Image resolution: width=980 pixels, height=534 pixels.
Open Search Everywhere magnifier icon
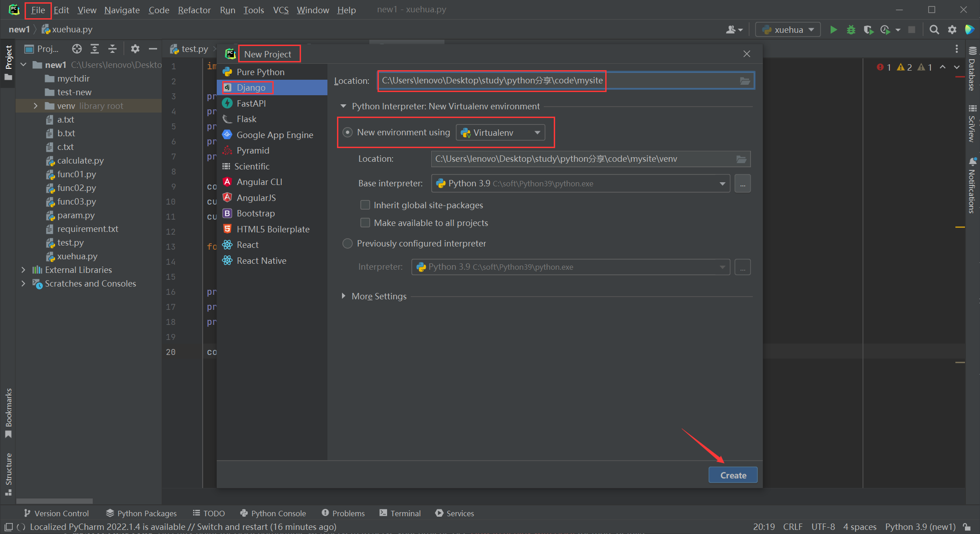[934, 30]
